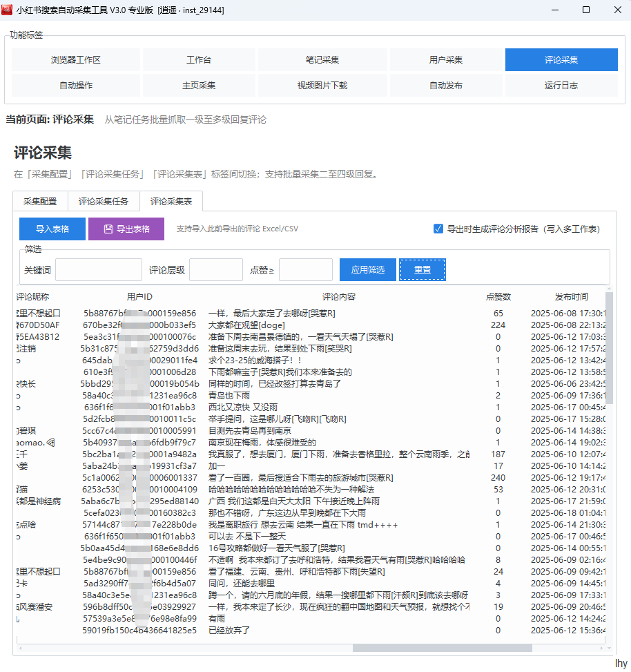
Task: Switch to 主页采集 tab
Action: 199,85
